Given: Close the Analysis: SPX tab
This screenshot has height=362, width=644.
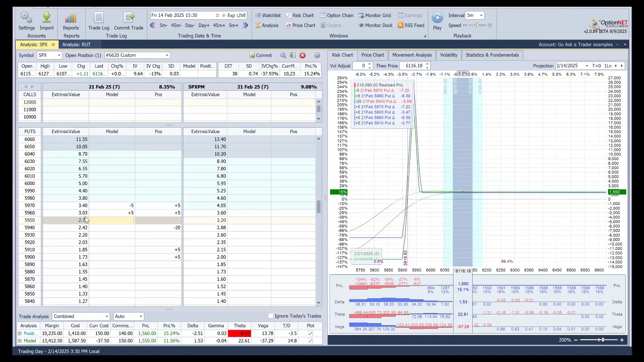Looking at the screenshot, I should click(x=53, y=45).
